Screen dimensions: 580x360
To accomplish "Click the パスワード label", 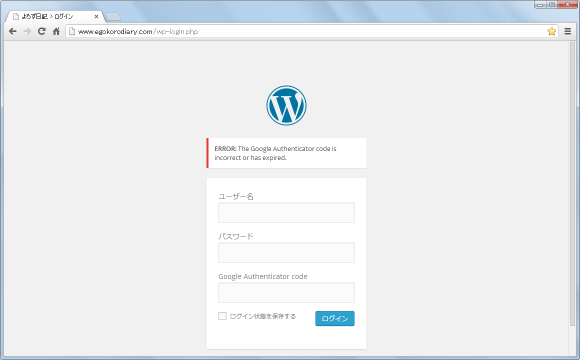I will 236,236.
